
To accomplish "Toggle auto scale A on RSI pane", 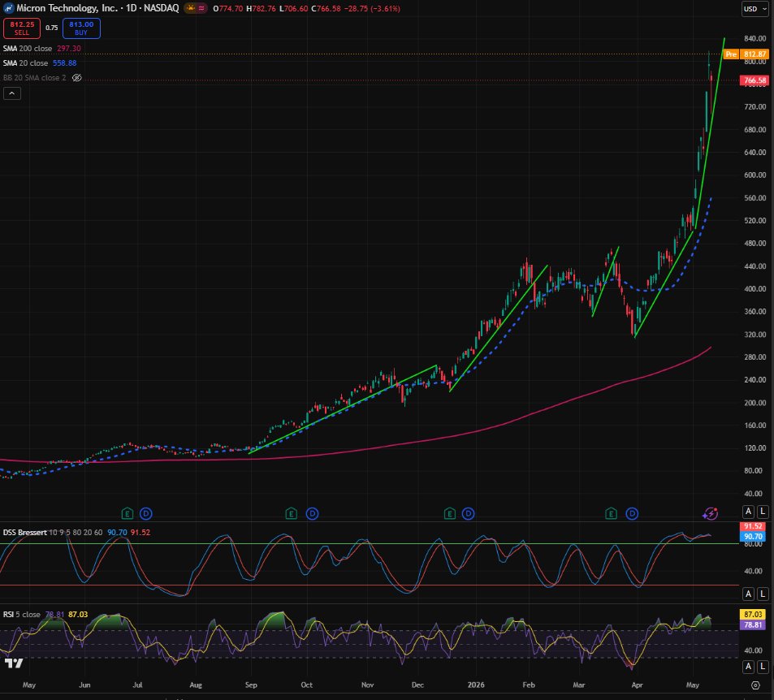I will (x=748, y=667).
